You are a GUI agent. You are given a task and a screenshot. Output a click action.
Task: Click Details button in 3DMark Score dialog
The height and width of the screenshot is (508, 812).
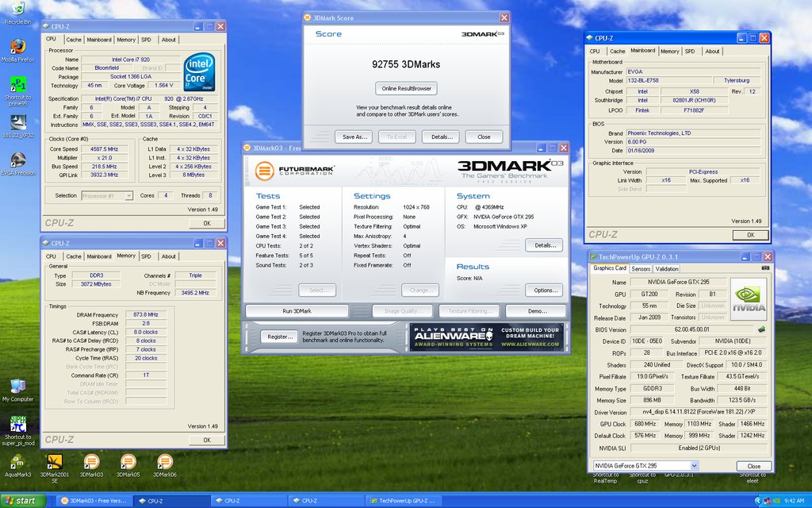pyautogui.click(x=441, y=137)
